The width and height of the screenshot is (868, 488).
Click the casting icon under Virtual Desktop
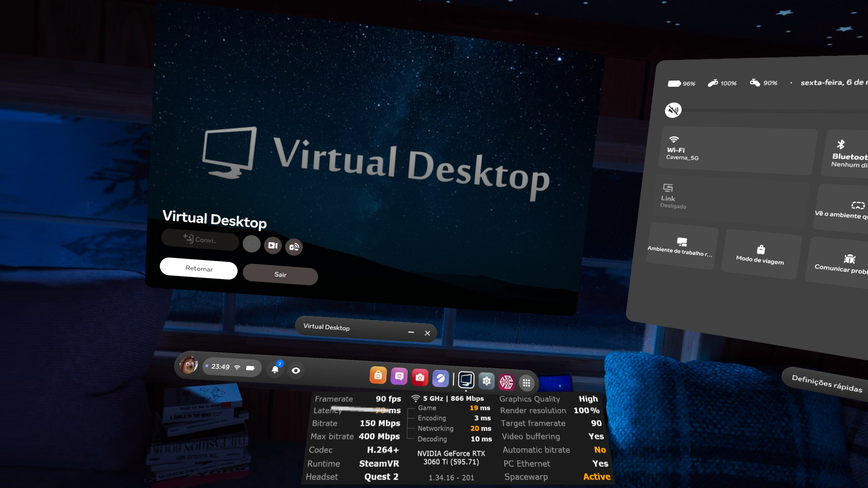click(x=294, y=247)
